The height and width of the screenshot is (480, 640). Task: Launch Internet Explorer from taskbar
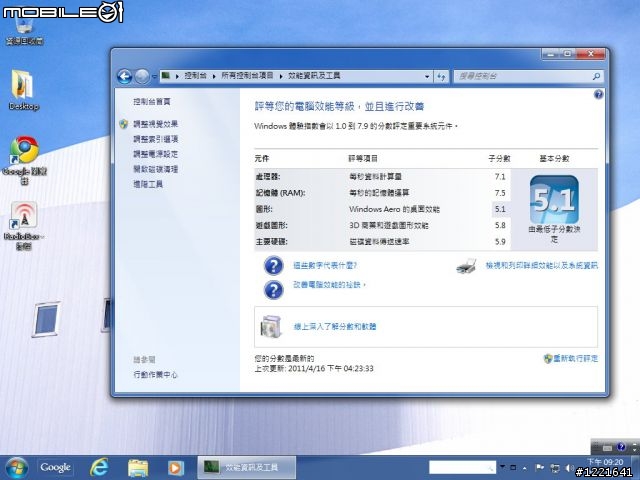[99, 468]
